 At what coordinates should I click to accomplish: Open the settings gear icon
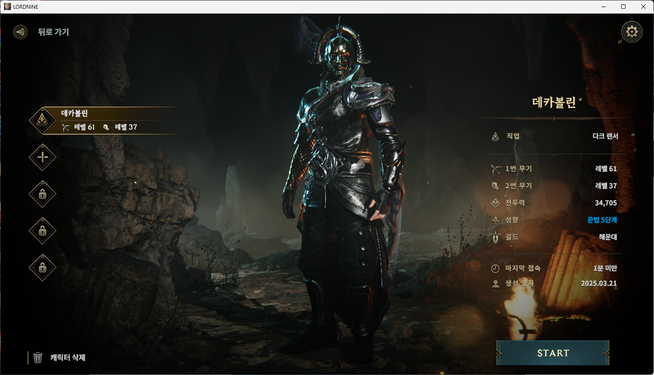(x=631, y=32)
